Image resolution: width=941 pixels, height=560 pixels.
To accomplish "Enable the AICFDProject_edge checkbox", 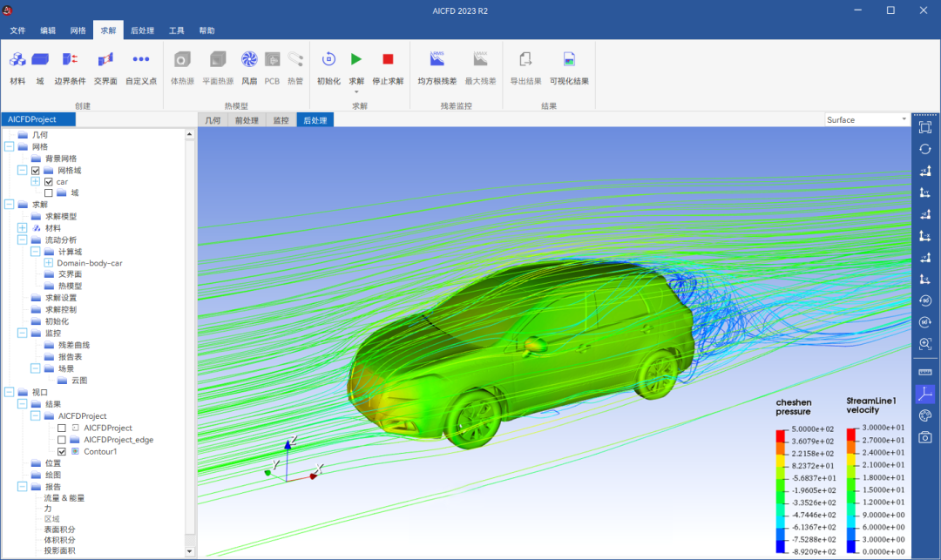I will [x=62, y=440].
